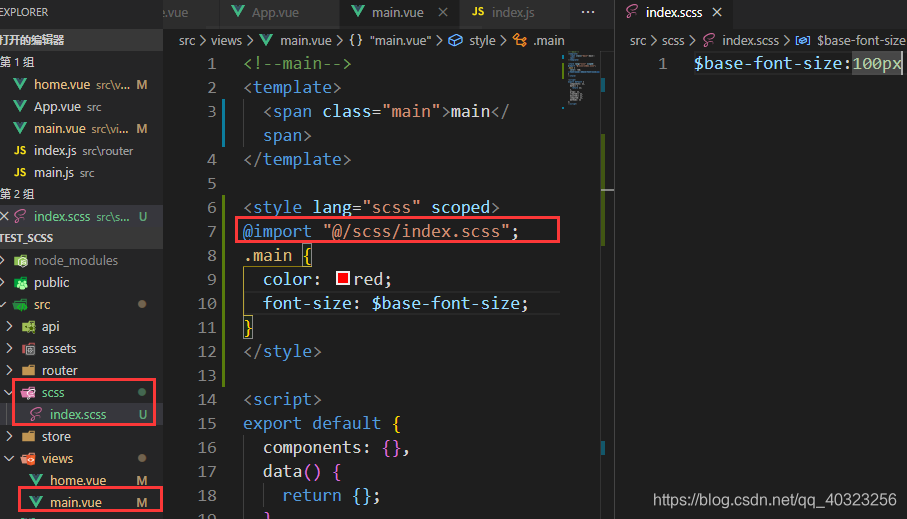Expand the router folder chevron
Screen dimensions: 907x519
[x=9, y=370]
